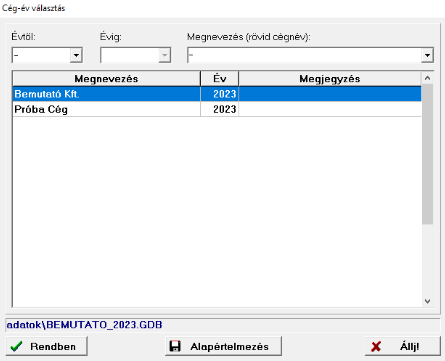The image size is (445, 361).
Task: Click the adatok\BEMUTATO_2023.GDB path text
Action: point(84,325)
